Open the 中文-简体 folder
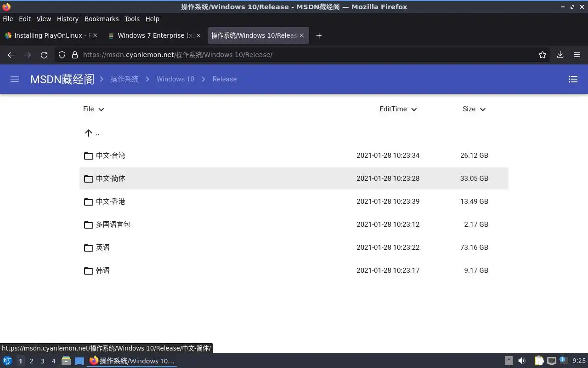This screenshot has height=368, width=588. coord(294,178)
